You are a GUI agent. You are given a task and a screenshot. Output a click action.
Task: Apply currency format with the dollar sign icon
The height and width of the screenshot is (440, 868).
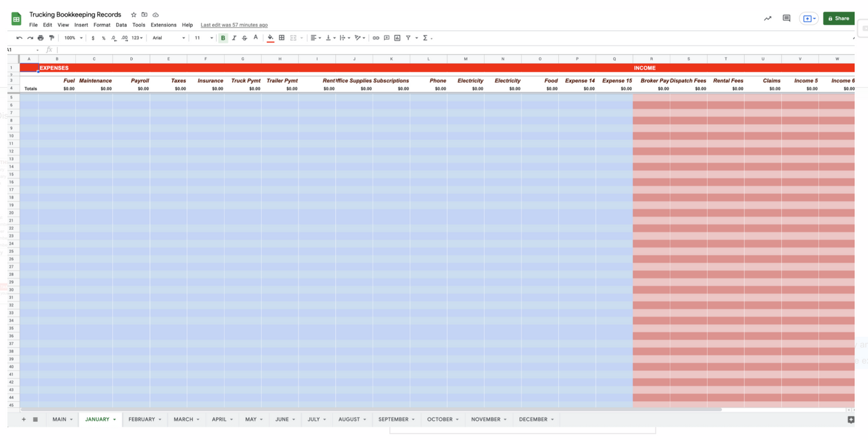pyautogui.click(x=93, y=38)
